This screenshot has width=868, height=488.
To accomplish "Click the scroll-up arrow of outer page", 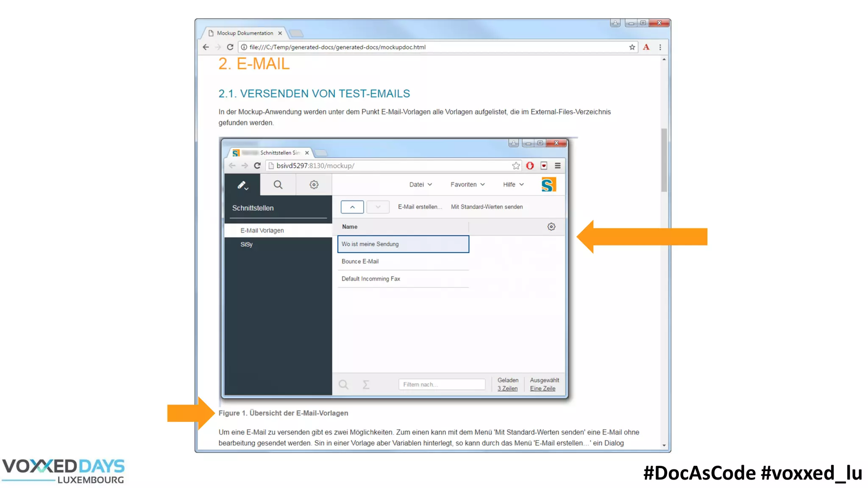I will (664, 59).
